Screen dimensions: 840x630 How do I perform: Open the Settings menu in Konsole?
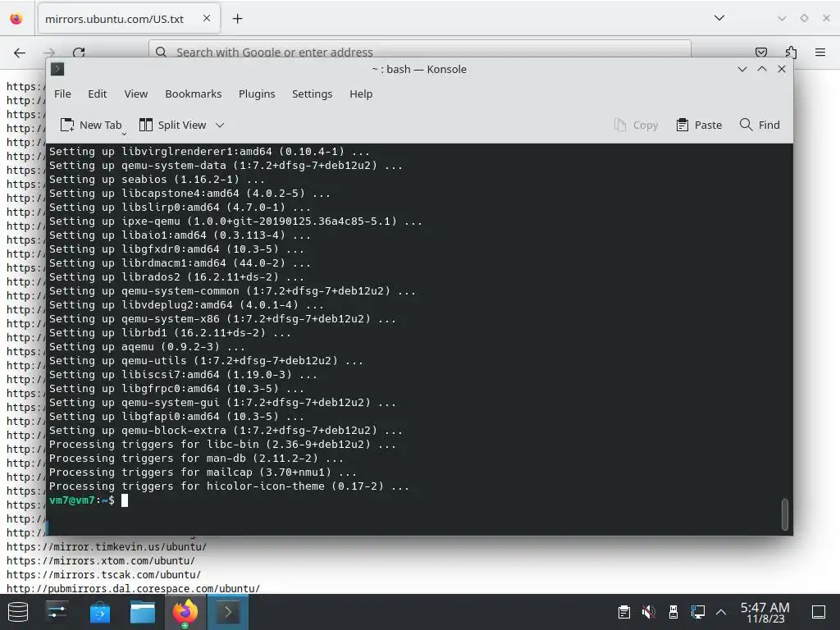(x=312, y=94)
